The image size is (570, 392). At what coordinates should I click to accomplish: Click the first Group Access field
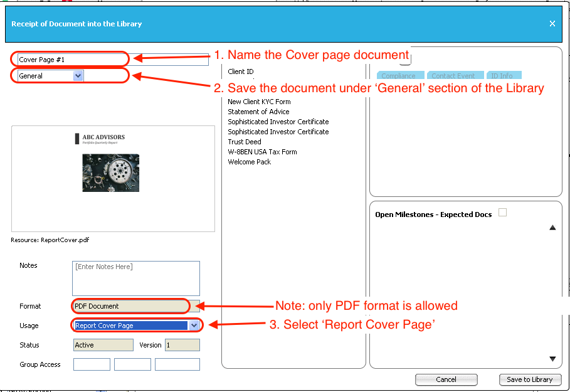pyautogui.click(x=92, y=364)
